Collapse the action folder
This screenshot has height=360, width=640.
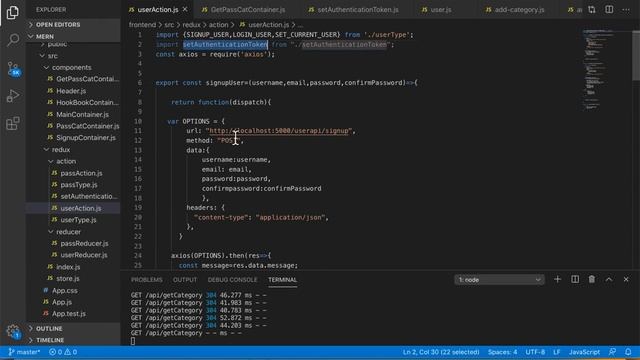73,161
